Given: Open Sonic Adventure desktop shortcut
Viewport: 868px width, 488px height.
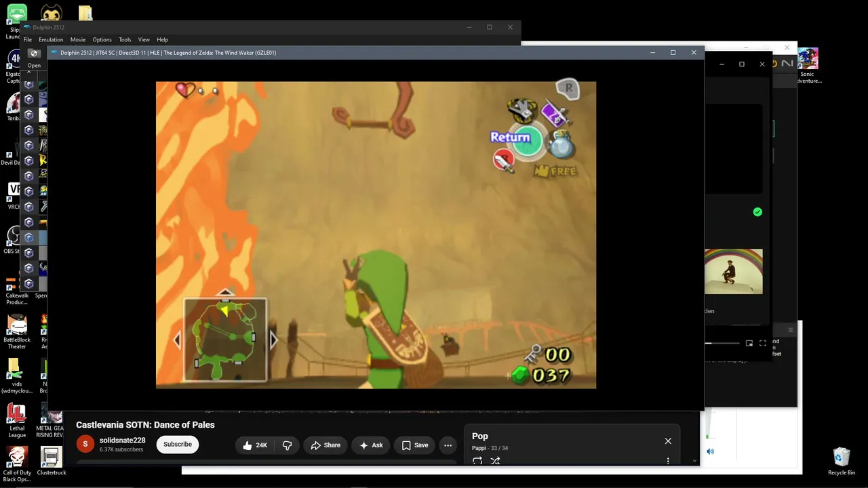Looking at the screenshot, I should click(808, 66).
